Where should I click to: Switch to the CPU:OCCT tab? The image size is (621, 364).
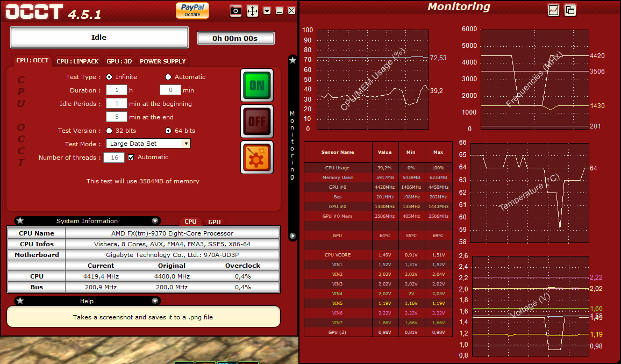pyautogui.click(x=32, y=61)
